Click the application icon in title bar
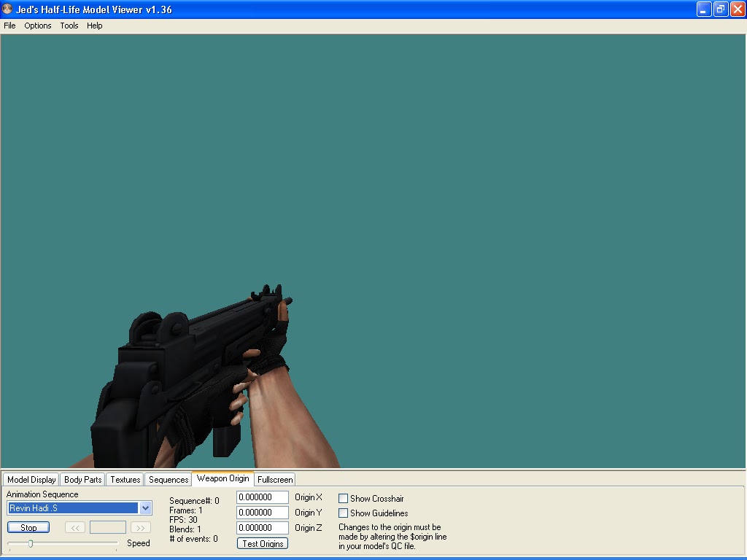 [x=7, y=9]
